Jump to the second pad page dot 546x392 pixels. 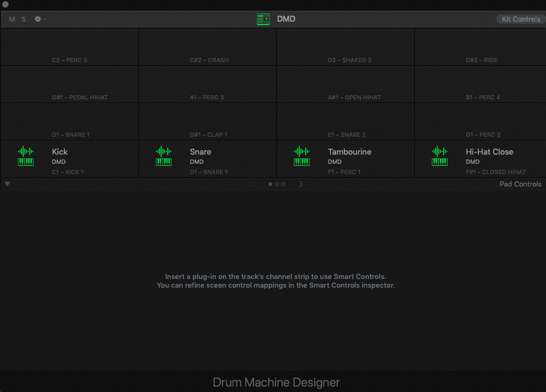click(277, 184)
